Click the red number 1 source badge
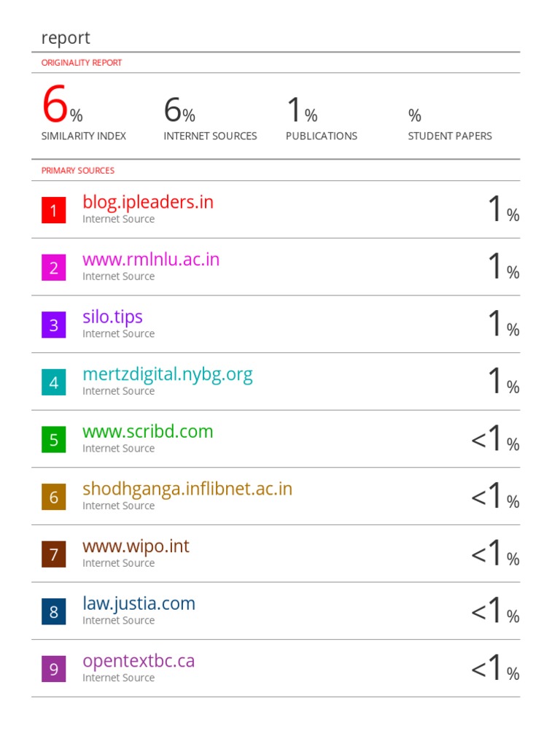 (x=53, y=211)
